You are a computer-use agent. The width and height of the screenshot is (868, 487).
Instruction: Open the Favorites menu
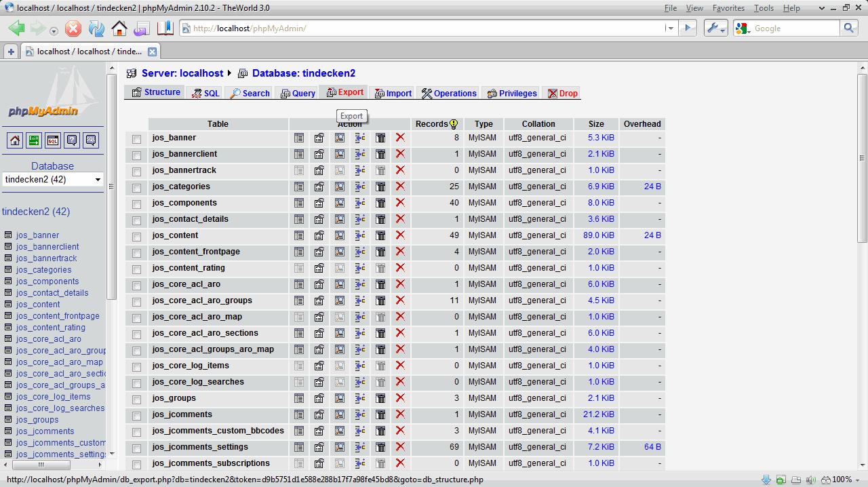(728, 8)
